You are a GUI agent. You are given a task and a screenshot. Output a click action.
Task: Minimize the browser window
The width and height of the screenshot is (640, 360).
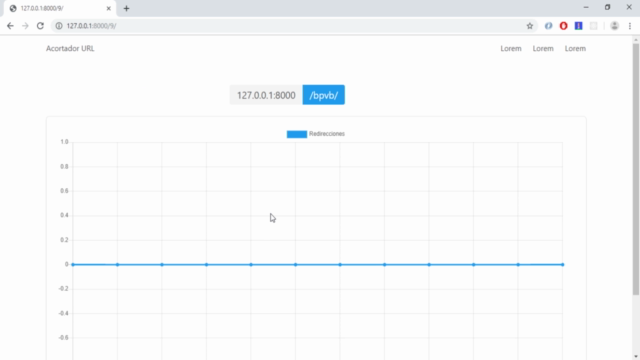click(x=586, y=7)
